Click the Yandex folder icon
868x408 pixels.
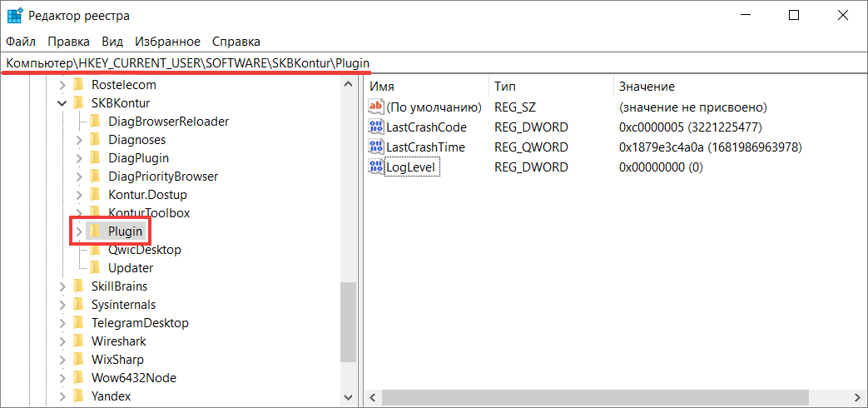(x=78, y=396)
